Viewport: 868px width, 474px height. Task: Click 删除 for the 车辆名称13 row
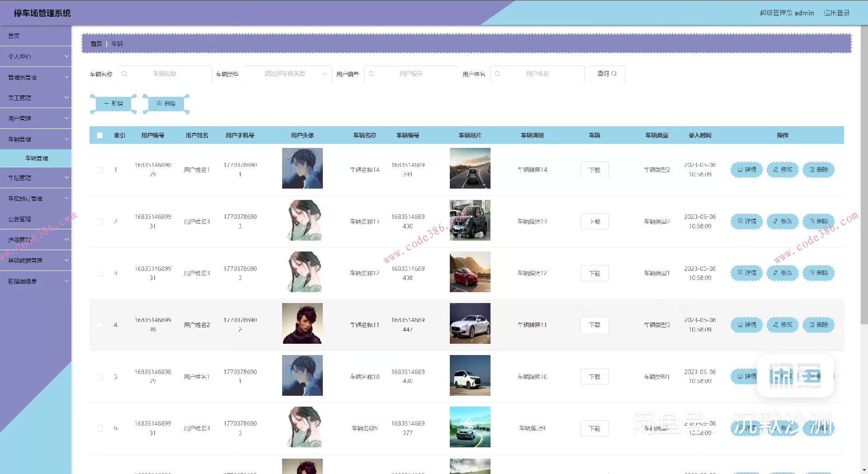[818, 221]
